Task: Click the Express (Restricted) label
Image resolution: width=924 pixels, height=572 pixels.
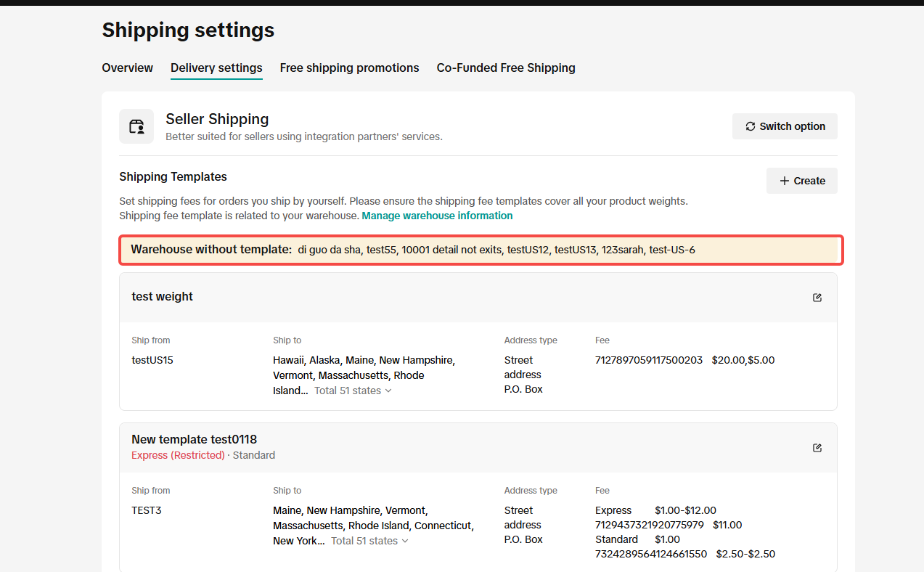Action: pyautogui.click(x=178, y=455)
